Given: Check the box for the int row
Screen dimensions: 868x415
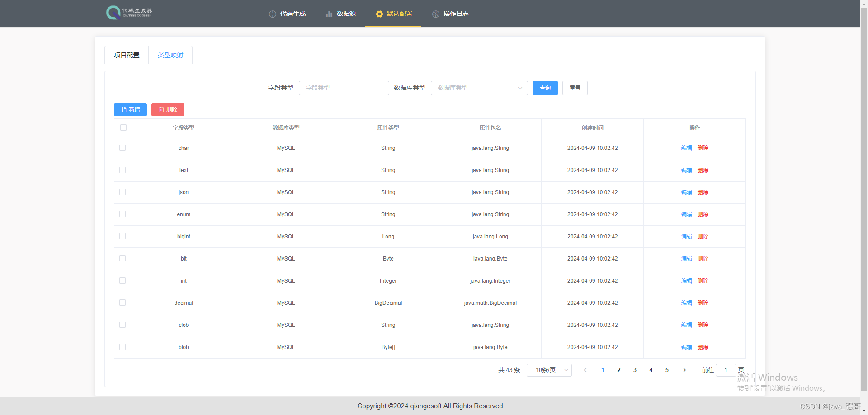Looking at the screenshot, I should coord(123,280).
